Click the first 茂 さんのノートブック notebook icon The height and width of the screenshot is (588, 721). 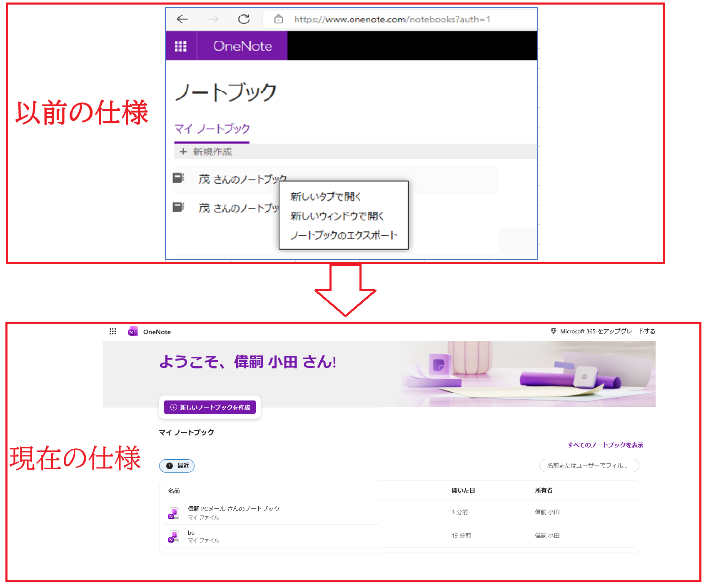point(178,178)
